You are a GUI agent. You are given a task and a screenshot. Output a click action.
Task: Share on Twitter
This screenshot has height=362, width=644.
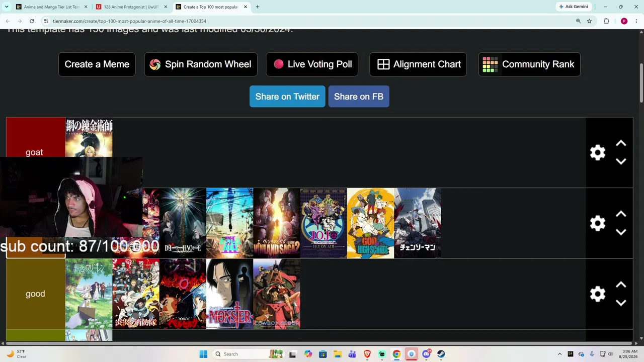(287, 97)
